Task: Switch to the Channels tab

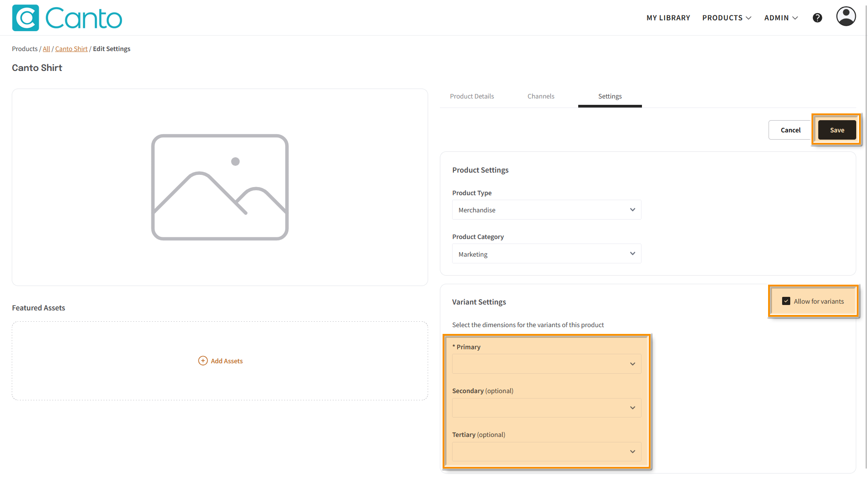Action: (x=541, y=96)
